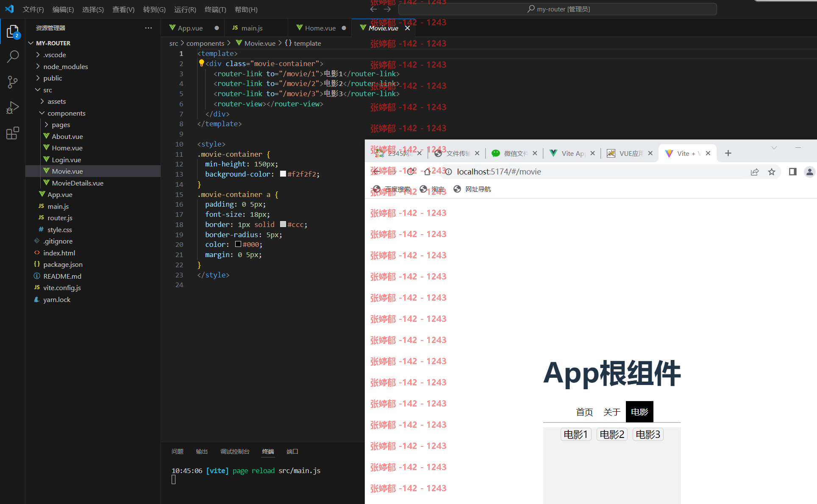Open a new browser tab with plus

[x=728, y=153]
